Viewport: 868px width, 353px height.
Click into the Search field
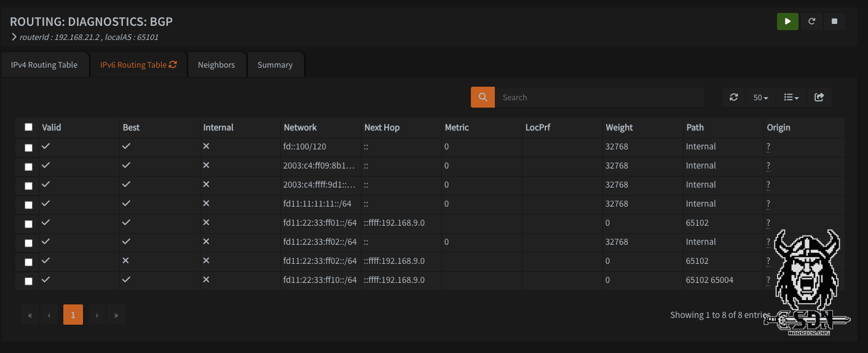pyautogui.click(x=599, y=97)
